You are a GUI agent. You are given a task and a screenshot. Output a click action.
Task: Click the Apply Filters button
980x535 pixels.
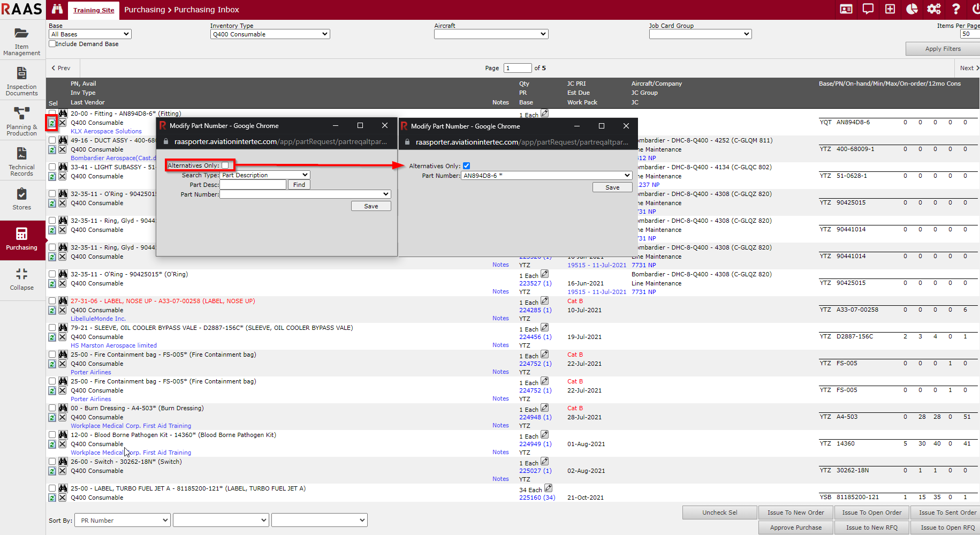pyautogui.click(x=943, y=49)
